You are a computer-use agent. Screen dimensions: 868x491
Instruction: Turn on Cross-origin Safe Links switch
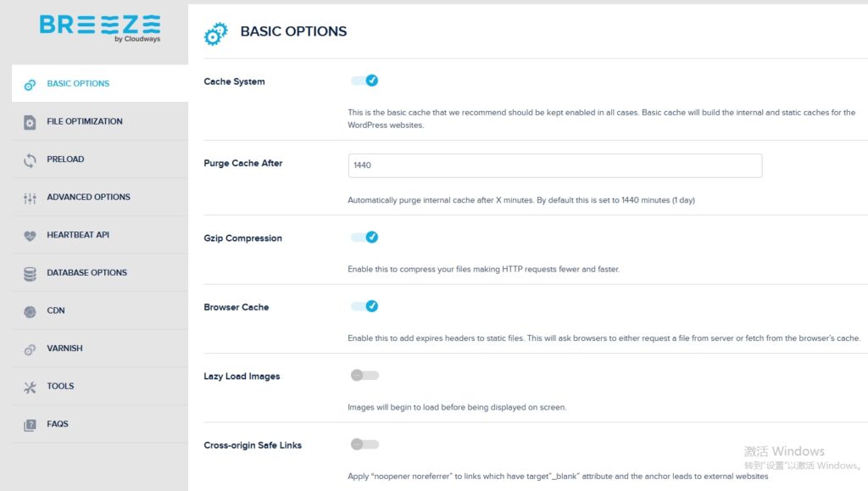pyautogui.click(x=364, y=444)
